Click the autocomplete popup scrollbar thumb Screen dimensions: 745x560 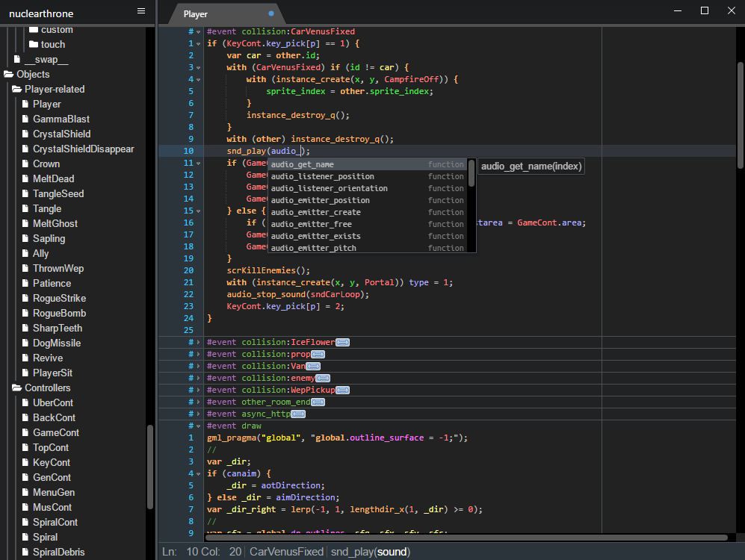(472, 173)
